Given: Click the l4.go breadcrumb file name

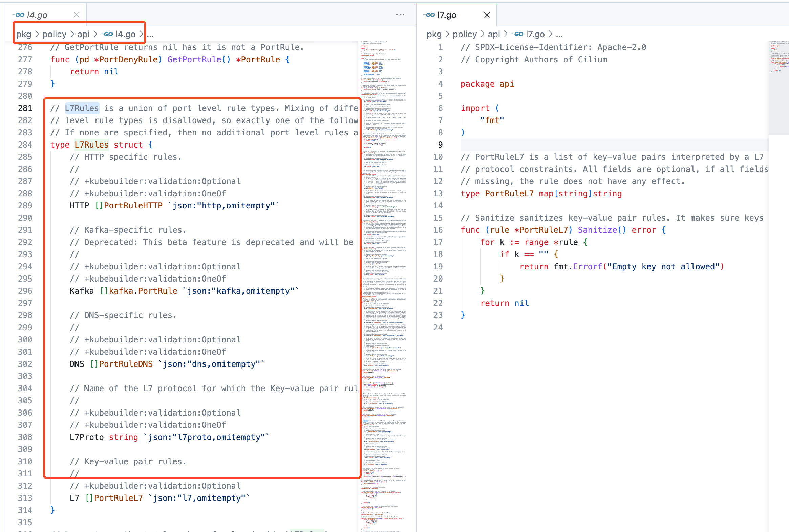Looking at the screenshot, I should pyautogui.click(x=125, y=34).
